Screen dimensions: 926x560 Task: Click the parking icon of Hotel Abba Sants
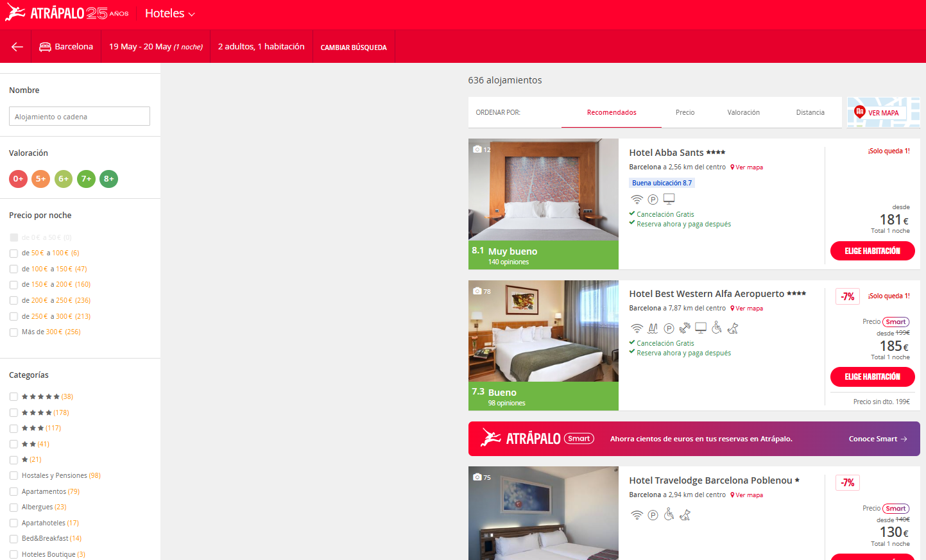(x=653, y=199)
